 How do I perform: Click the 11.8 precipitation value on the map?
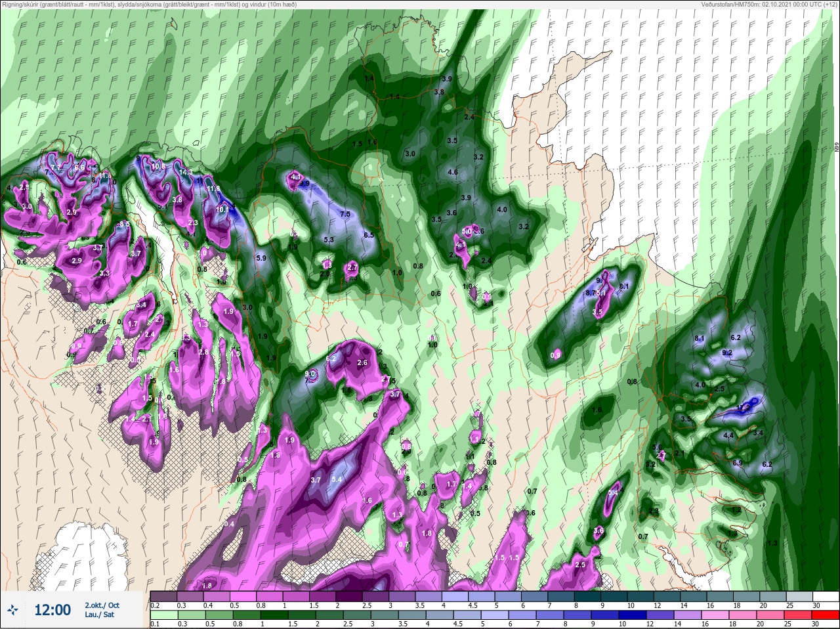213,189
